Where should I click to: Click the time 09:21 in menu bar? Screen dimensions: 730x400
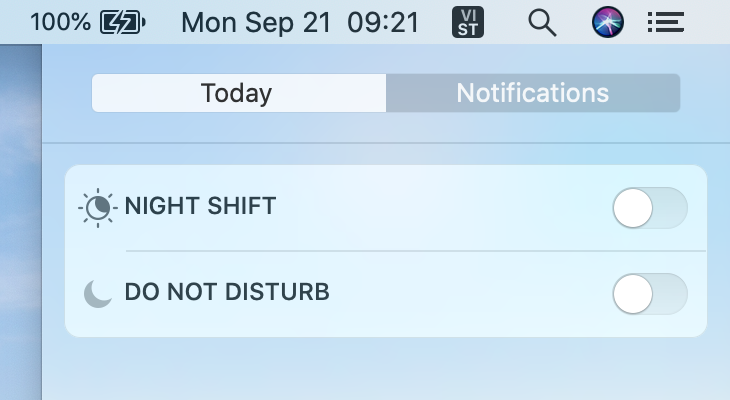click(x=384, y=22)
